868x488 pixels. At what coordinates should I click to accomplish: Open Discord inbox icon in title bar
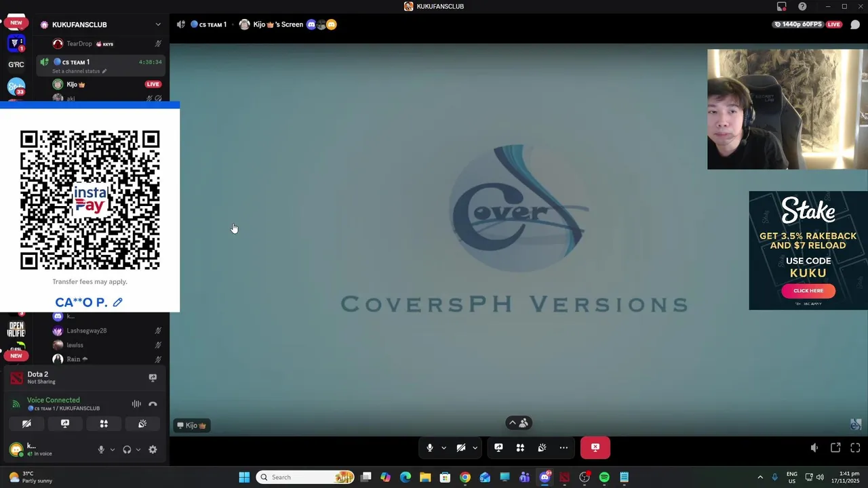tap(782, 6)
